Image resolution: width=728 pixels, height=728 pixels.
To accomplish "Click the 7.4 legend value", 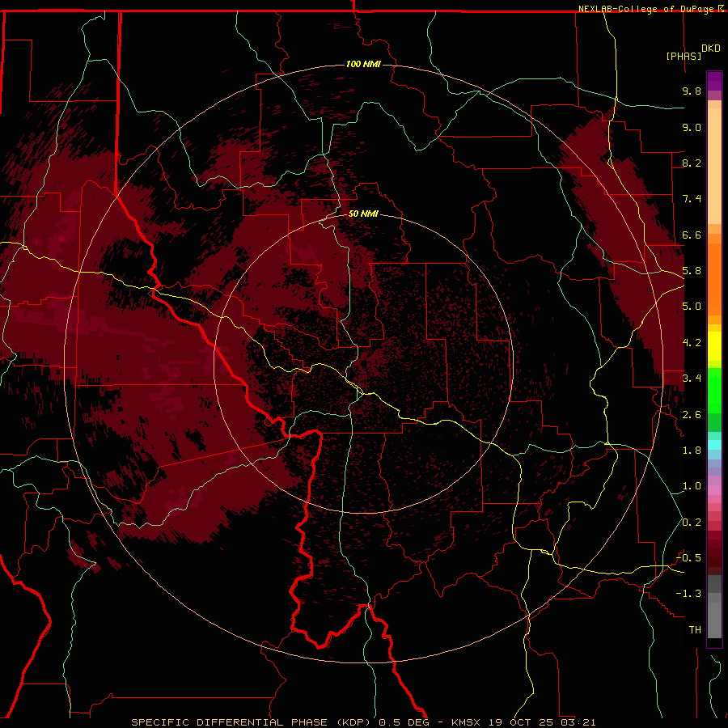I will tap(692, 199).
